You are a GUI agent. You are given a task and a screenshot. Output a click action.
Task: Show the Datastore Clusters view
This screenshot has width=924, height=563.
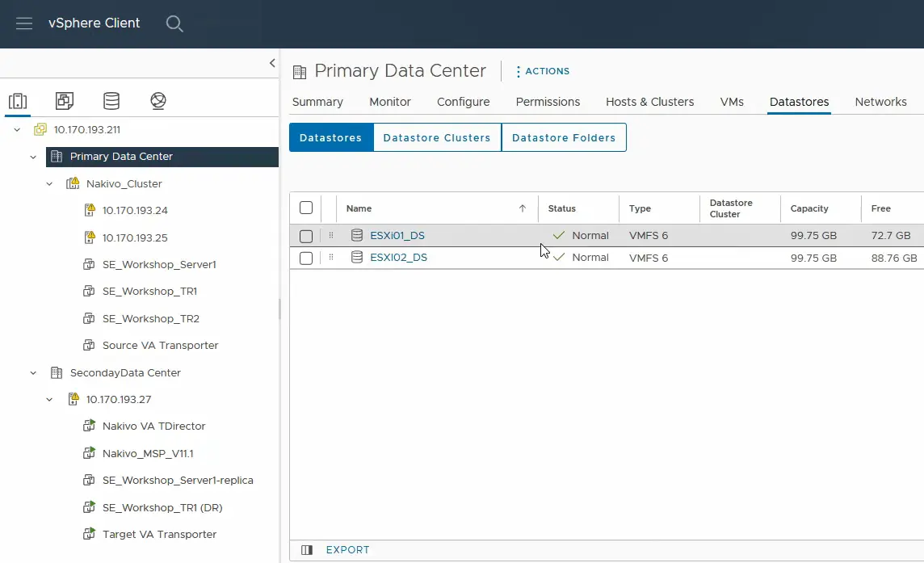coord(437,137)
